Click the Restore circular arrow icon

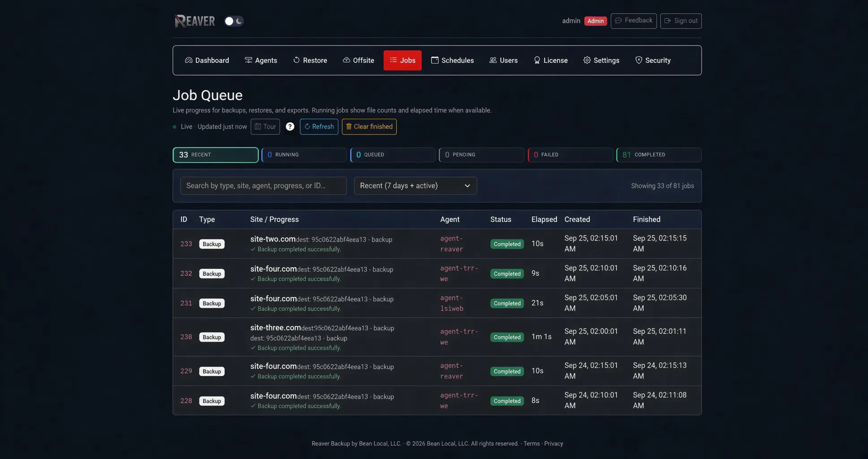[296, 60]
